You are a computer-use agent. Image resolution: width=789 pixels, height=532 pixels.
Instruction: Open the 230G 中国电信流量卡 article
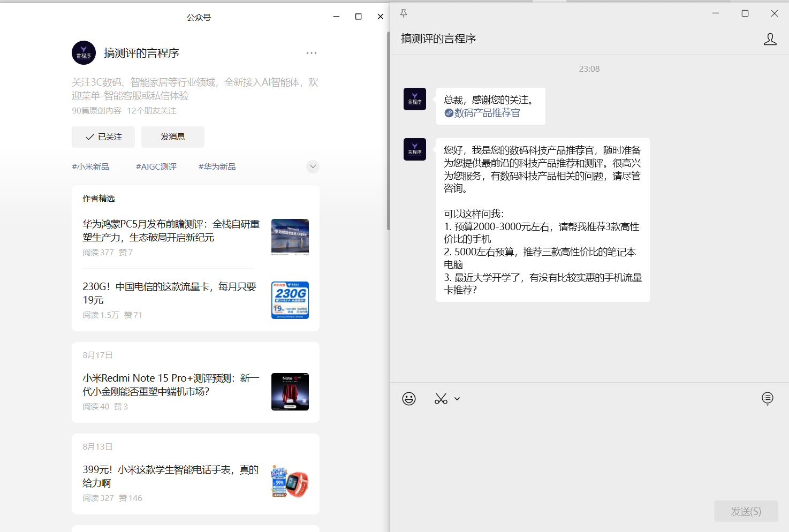pos(170,293)
